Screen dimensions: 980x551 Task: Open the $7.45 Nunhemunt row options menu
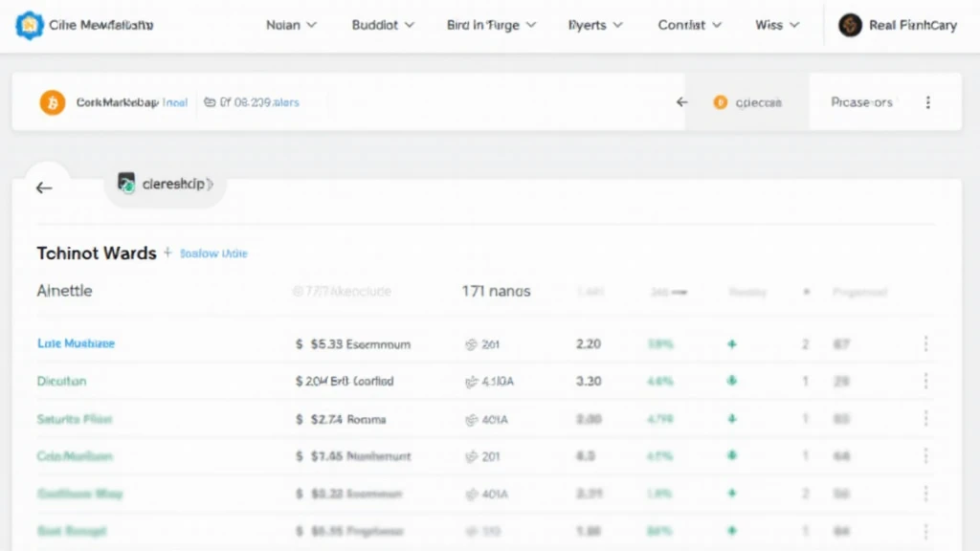[925, 456]
